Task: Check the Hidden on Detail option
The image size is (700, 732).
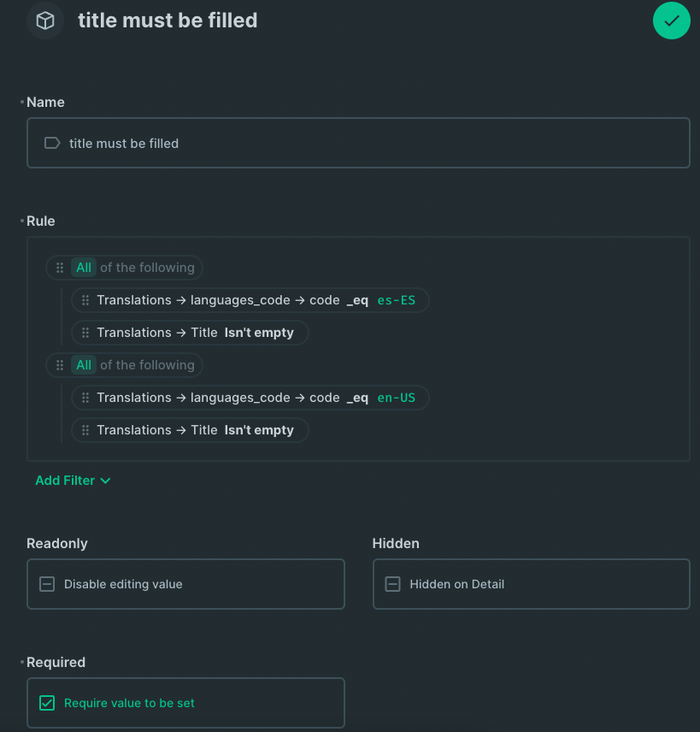Action: pos(392,584)
